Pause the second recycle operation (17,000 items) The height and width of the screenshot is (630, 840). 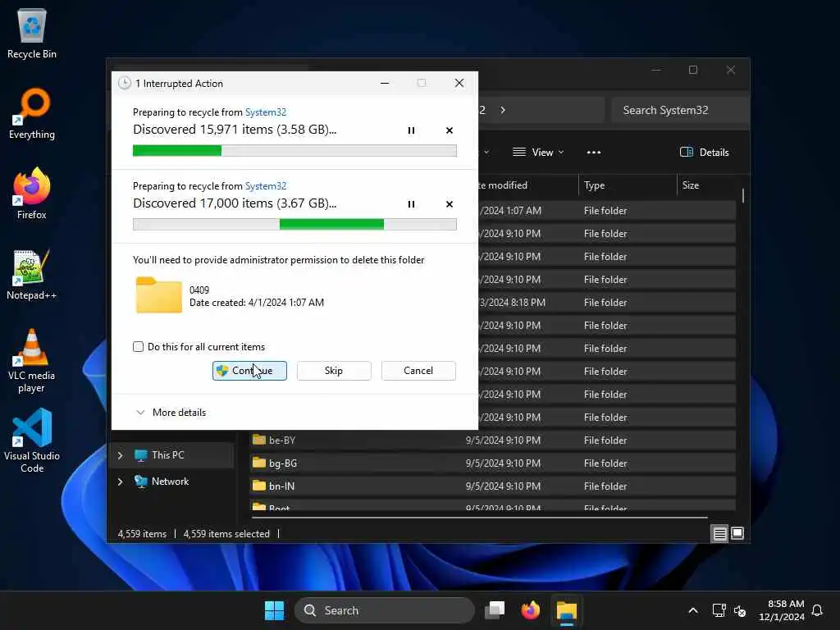pyautogui.click(x=411, y=204)
